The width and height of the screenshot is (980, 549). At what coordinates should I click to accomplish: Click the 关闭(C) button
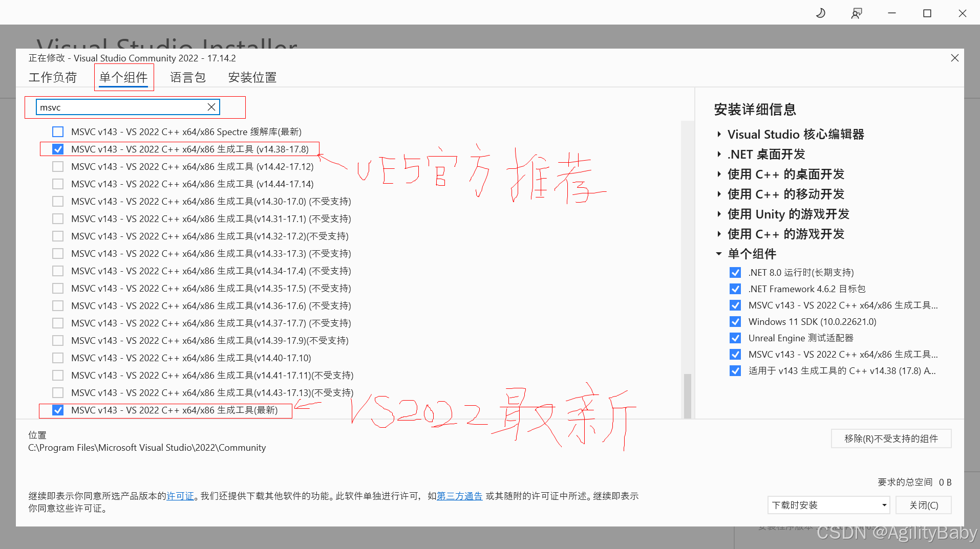coord(924,506)
